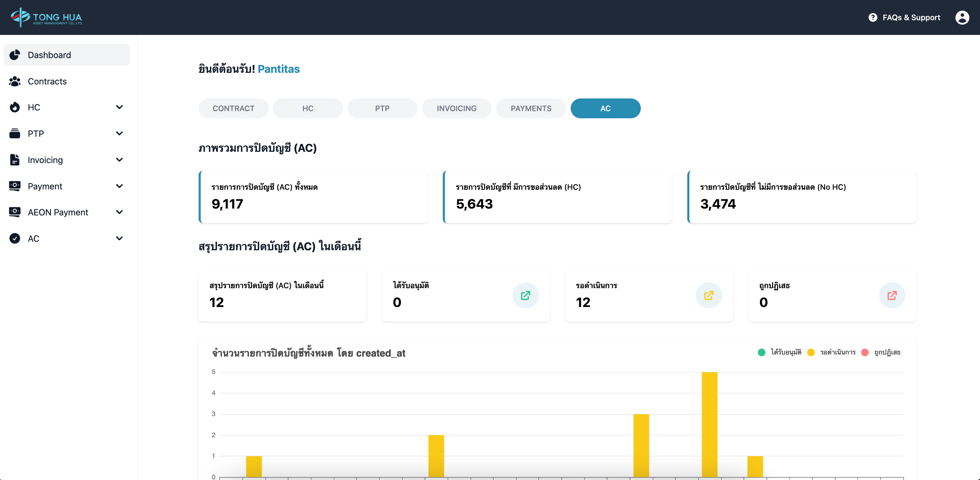Click the Pantitas username link
Image resolution: width=980 pixels, height=480 pixels.
coord(278,69)
